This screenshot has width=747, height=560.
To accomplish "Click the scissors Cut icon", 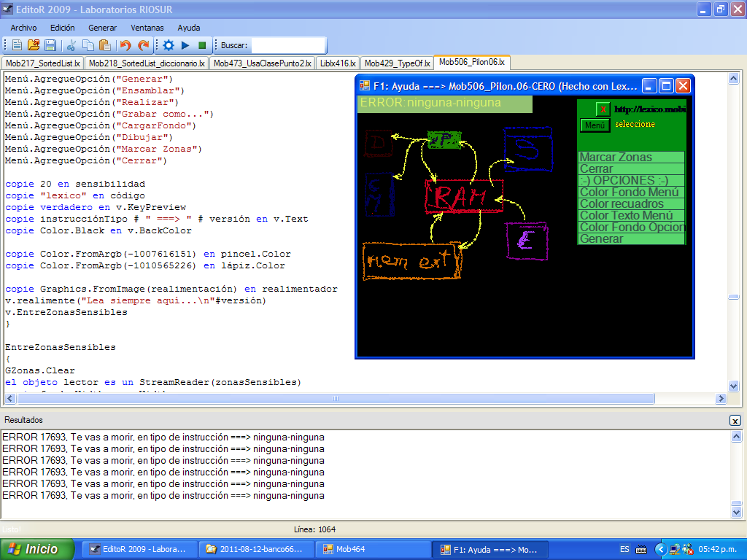I will (x=71, y=45).
